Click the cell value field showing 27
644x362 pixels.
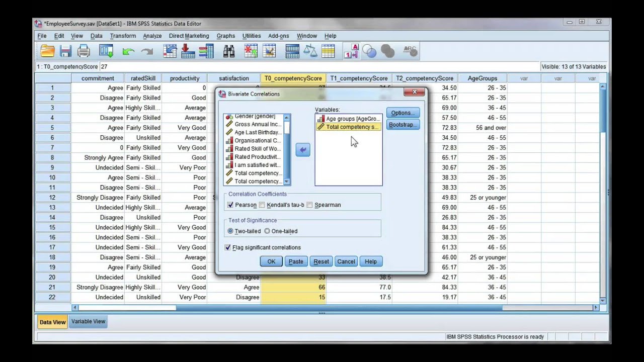point(319,66)
